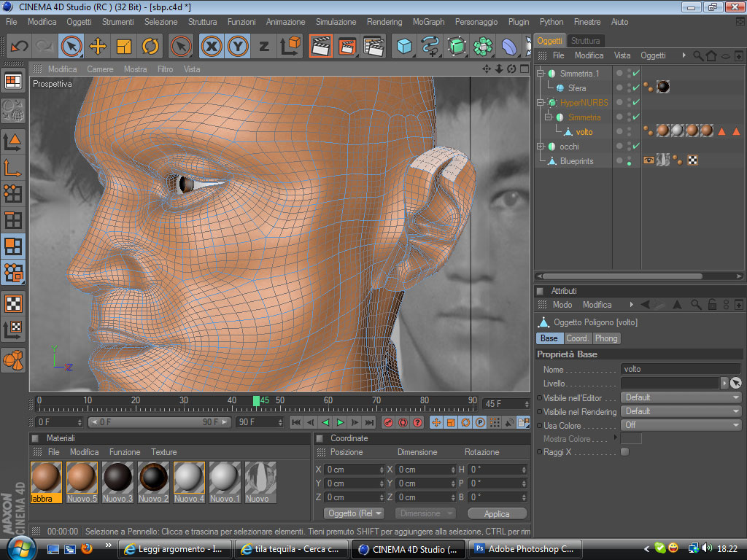Click the Undo arrow icon
Image resolution: width=747 pixels, height=560 pixels.
click(x=19, y=47)
